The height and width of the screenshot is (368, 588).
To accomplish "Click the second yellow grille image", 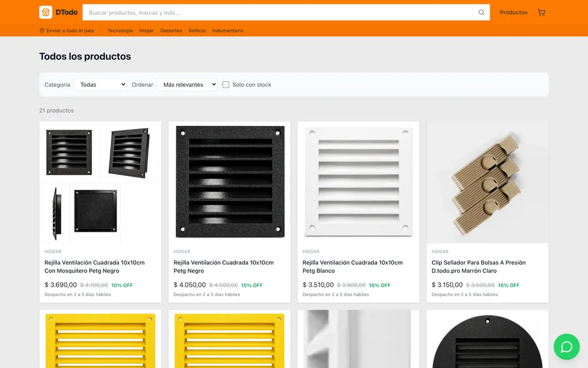I will tap(230, 339).
